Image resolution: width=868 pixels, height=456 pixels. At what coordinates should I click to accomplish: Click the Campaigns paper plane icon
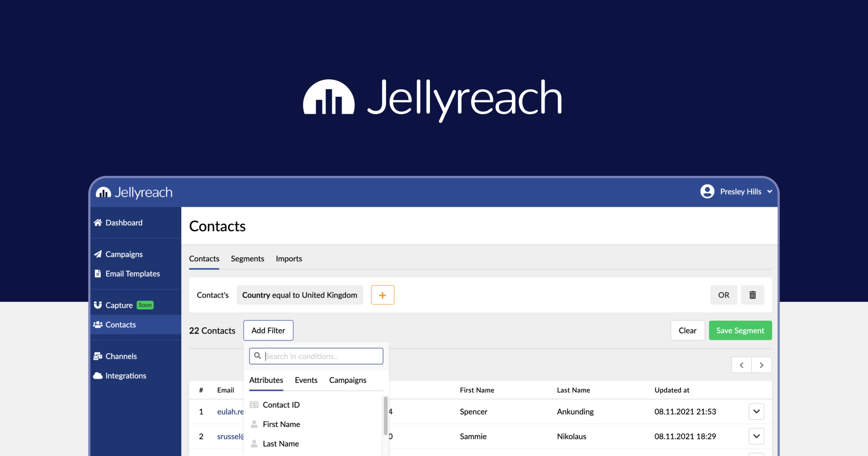click(x=98, y=254)
